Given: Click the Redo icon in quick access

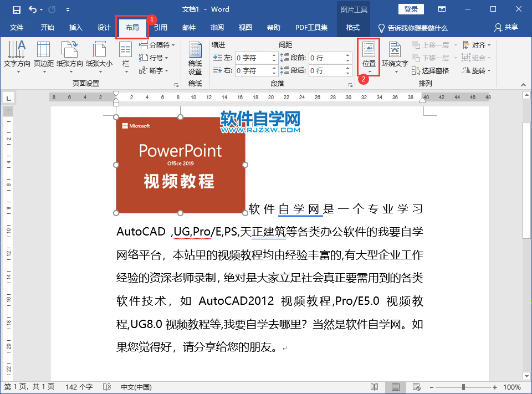Looking at the screenshot, I should (x=52, y=9).
